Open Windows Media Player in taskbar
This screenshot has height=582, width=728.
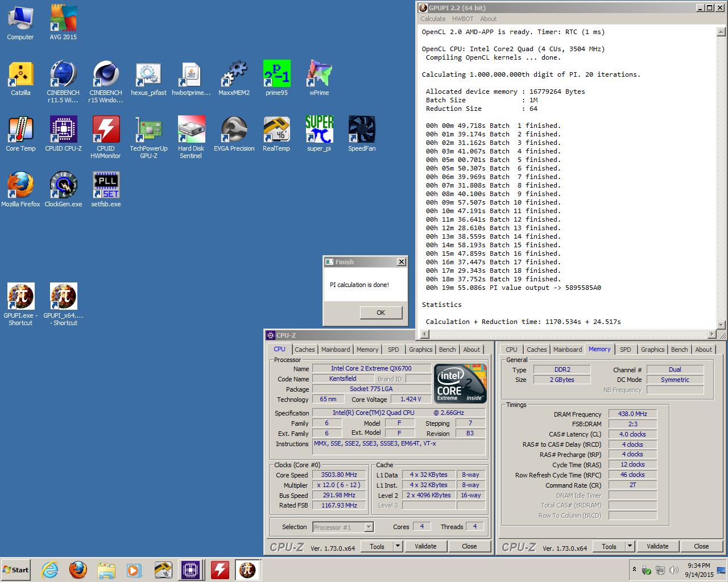point(134,570)
